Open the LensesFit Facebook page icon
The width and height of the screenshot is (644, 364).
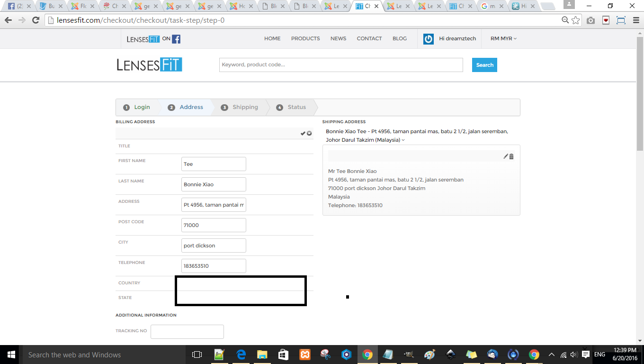click(x=176, y=39)
